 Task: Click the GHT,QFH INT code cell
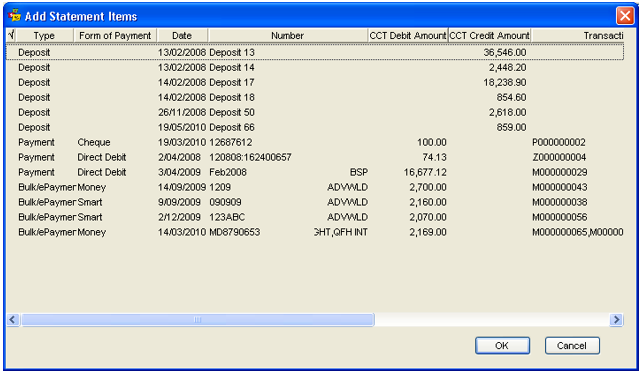pyautogui.click(x=341, y=232)
